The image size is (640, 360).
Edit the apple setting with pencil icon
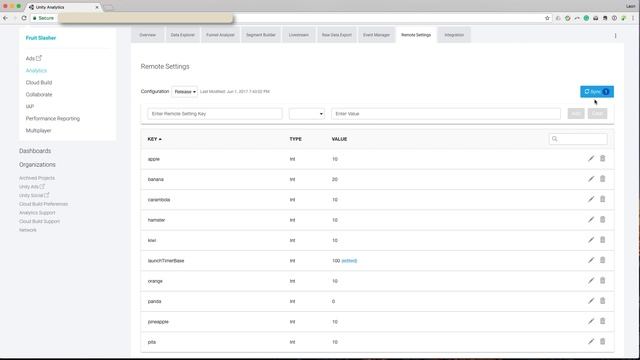(x=591, y=158)
